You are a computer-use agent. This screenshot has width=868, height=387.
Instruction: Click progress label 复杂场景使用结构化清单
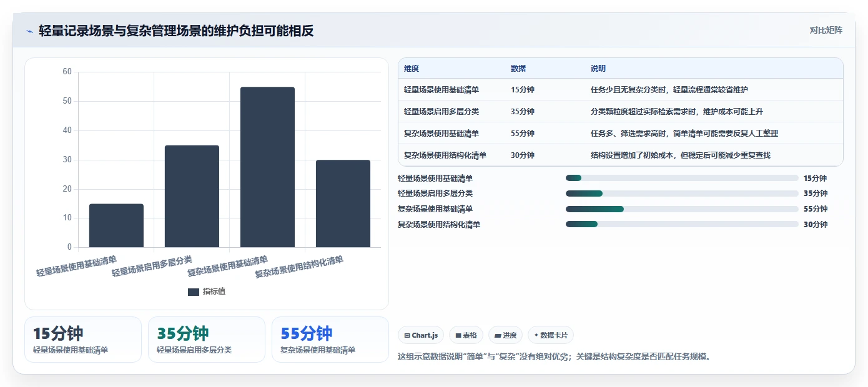click(x=439, y=224)
